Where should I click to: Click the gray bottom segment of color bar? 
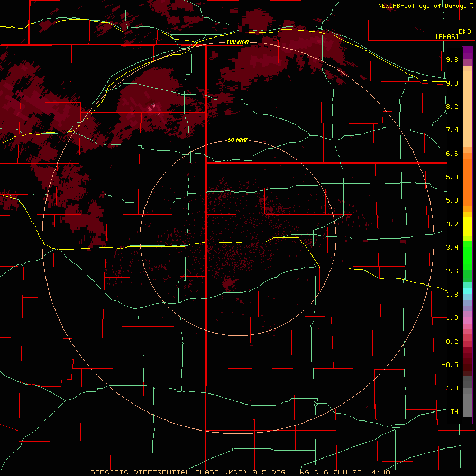click(467, 402)
